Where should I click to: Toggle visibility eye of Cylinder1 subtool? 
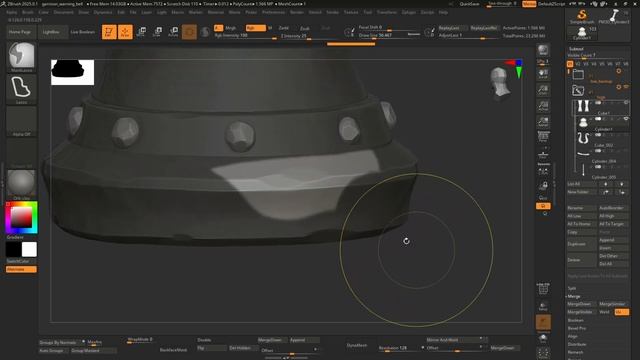(x=626, y=119)
